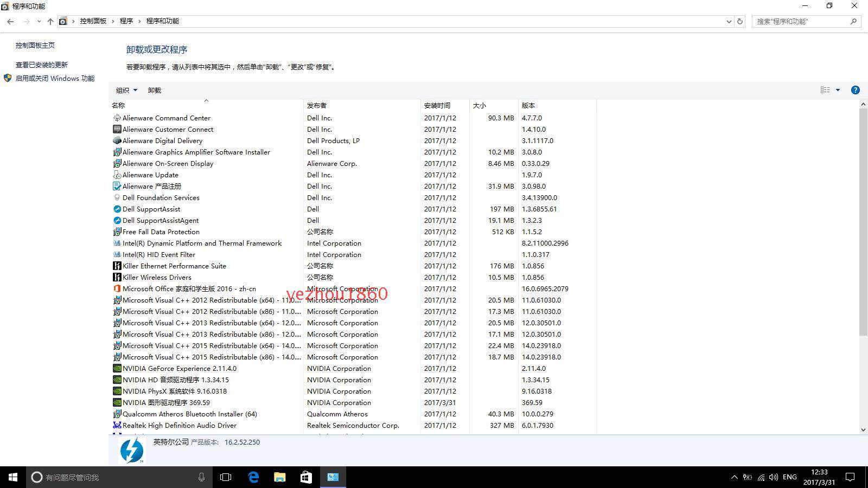This screenshot has height=488, width=868.
Task: Click the NVIDIA GeForce Experience icon
Action: coord(117,368)
